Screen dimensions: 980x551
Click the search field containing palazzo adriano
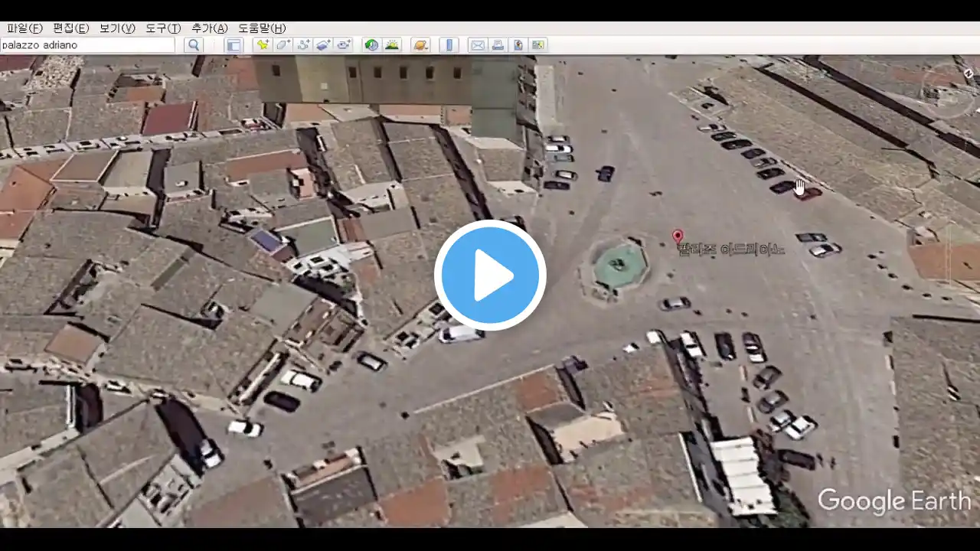pos(87,45)
